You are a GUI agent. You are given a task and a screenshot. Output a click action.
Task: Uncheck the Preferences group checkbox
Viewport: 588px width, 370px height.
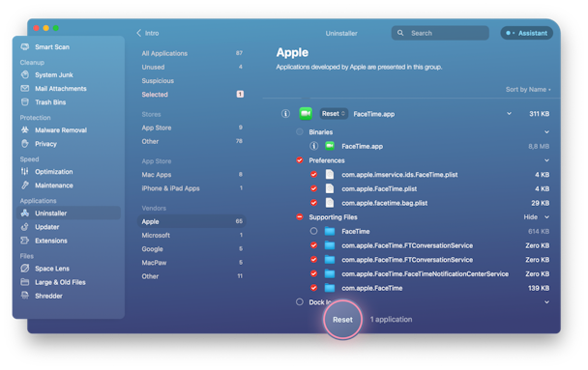[x=299, y=160]
